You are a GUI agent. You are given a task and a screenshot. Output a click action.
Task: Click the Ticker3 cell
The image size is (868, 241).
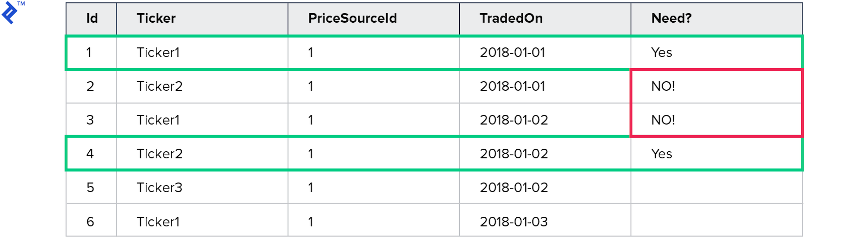point(159,188)
